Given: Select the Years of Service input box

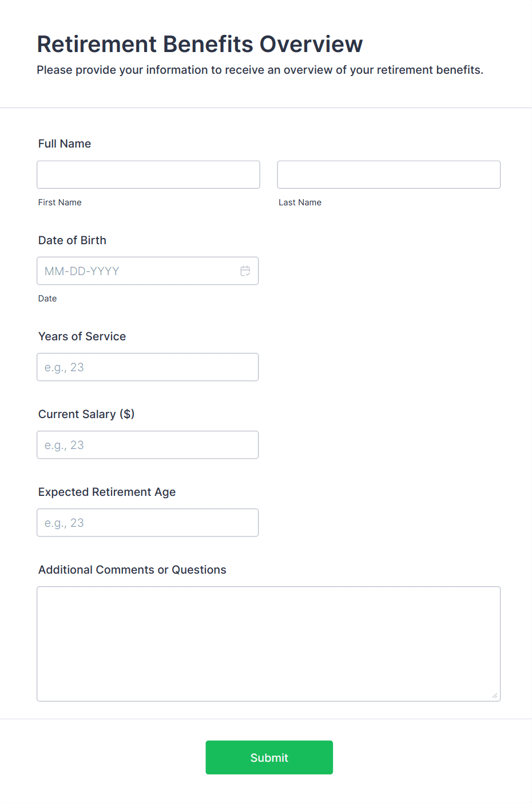Looking at the screenshot, I should [x=148, y=367].
